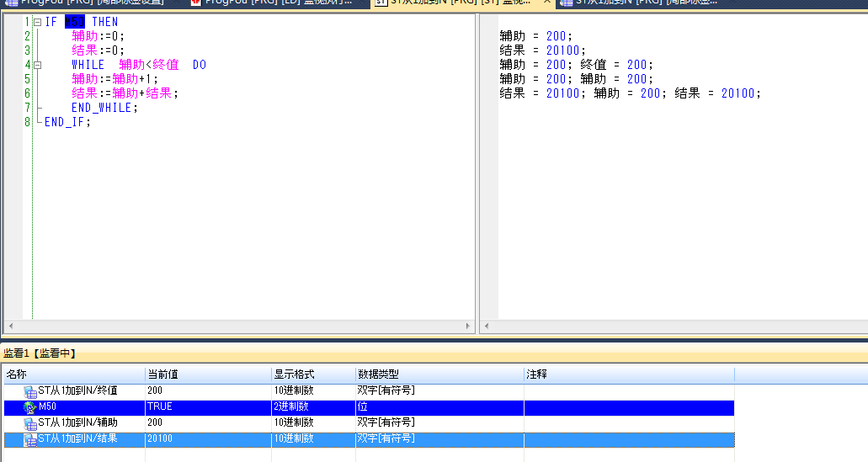The image size is (868, 462).
Task: Click the ST icon on active editor tab
Action: click(381, 3)
